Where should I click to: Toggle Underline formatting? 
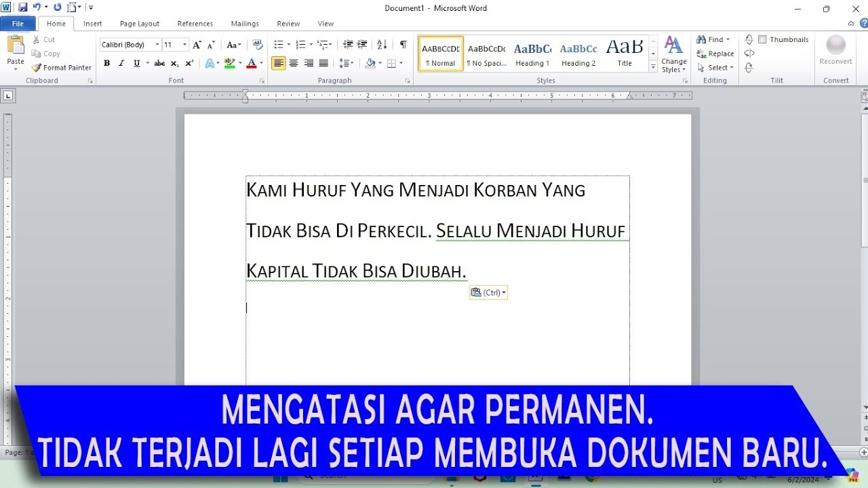click(x=136, y=63)
